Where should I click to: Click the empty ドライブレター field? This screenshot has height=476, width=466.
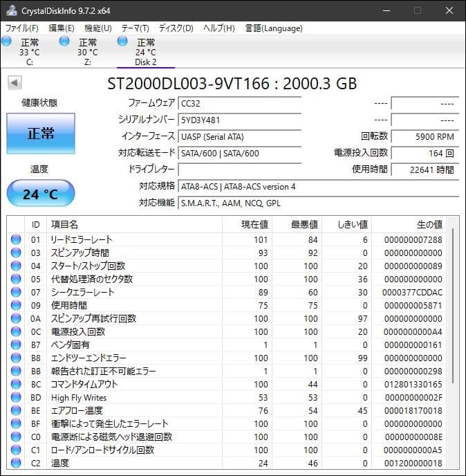(240, 170)
